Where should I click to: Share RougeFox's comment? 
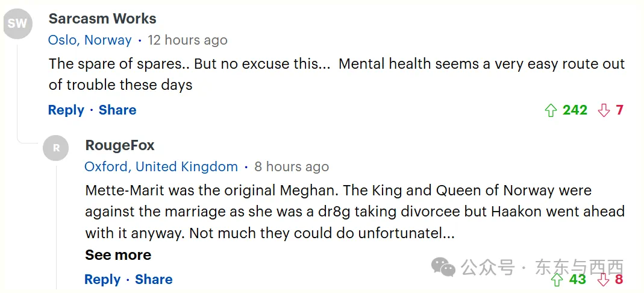coord(154,280)
